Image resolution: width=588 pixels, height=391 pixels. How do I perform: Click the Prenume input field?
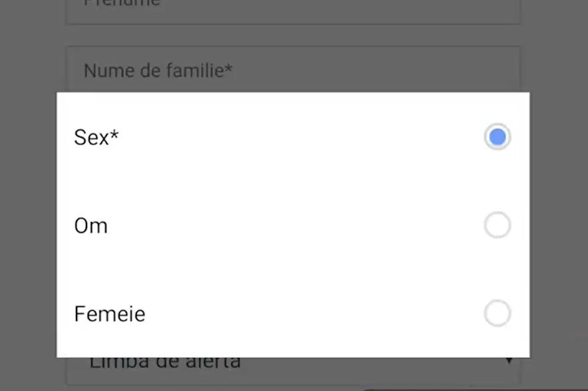[293, 7]
